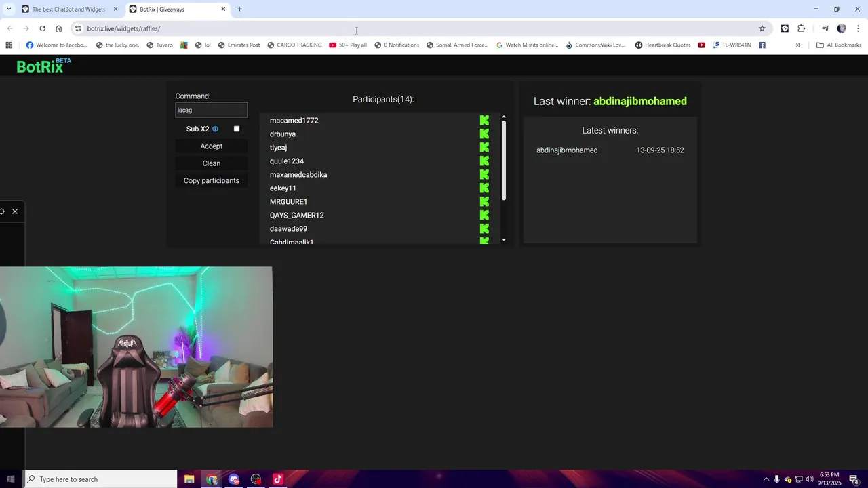Open the browser extensions puzzle icon
Screen dimensions: 868x488
coord(802,28)
